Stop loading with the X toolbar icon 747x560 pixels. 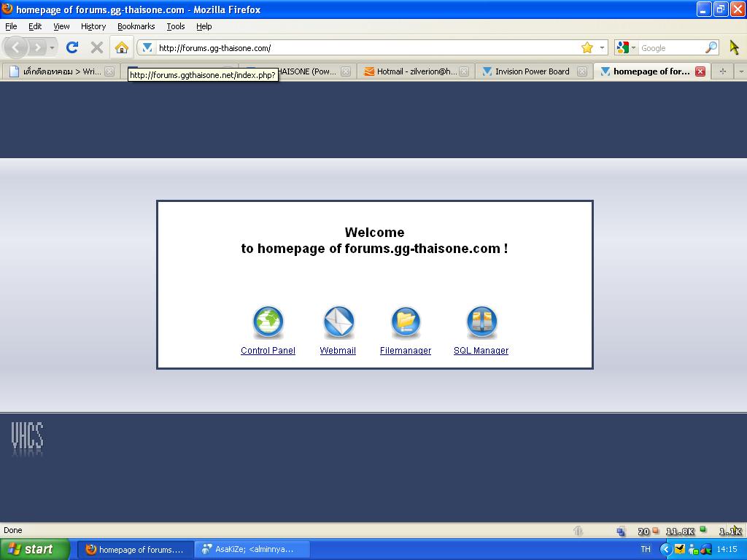(97, 47)
